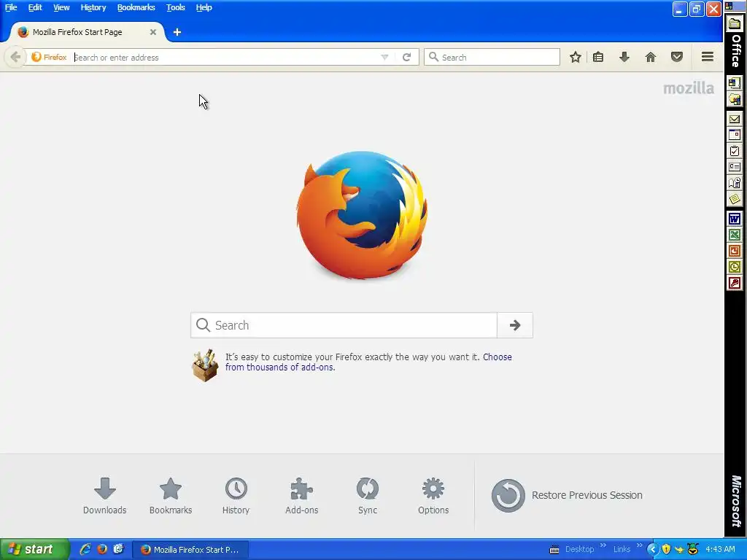This screenshot has height=560, width=747.
Task: Open the Bookmarks menu
Action: 136,7
